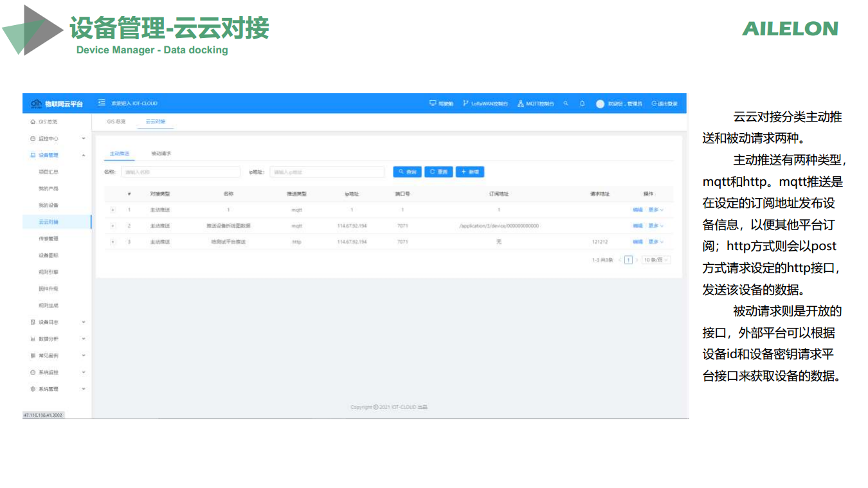The image size is (868, 488).
Task: Open 更多 dropdown for the http row
Action: [x=656, y=242]
